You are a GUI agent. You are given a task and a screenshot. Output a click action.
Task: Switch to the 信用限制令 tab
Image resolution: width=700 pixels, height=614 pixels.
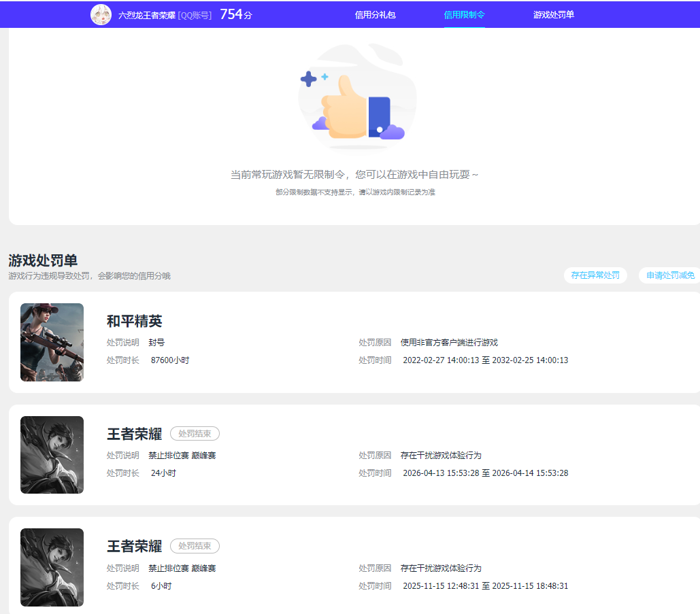464,15
